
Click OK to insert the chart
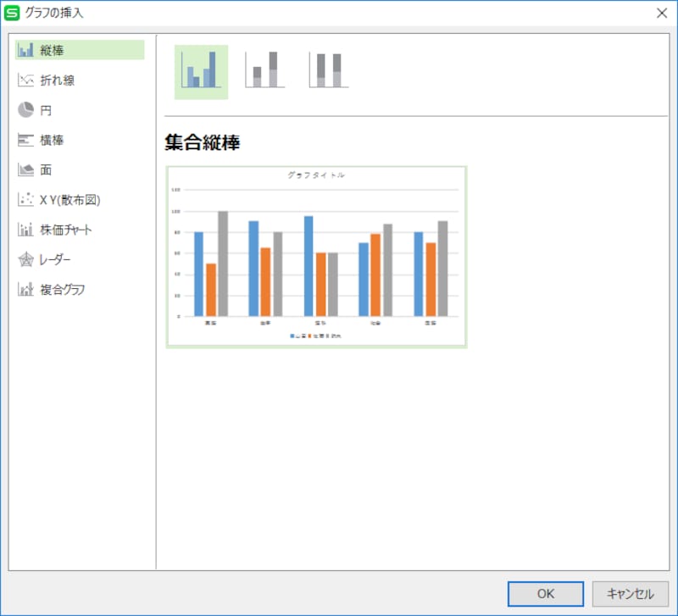coord(545,594)
